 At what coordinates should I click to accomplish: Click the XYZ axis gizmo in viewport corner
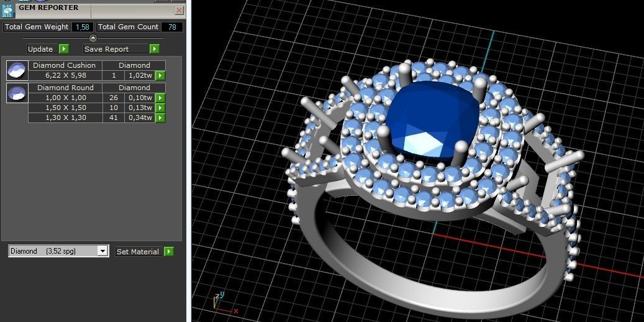225,303
